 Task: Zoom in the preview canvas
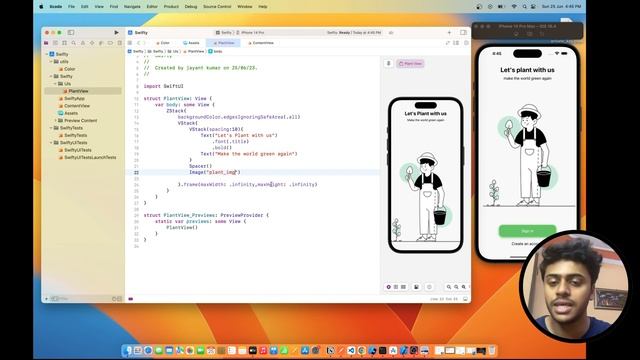464,287
